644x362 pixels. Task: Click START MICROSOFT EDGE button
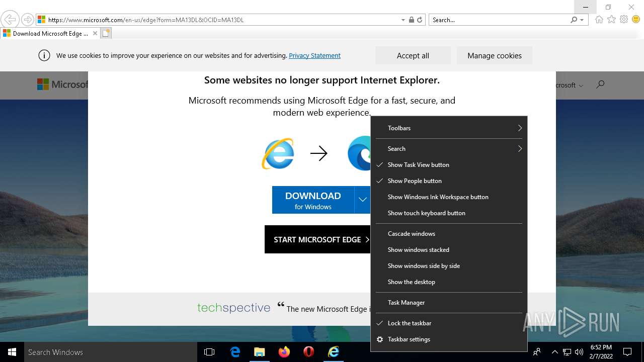pos(317,239)
